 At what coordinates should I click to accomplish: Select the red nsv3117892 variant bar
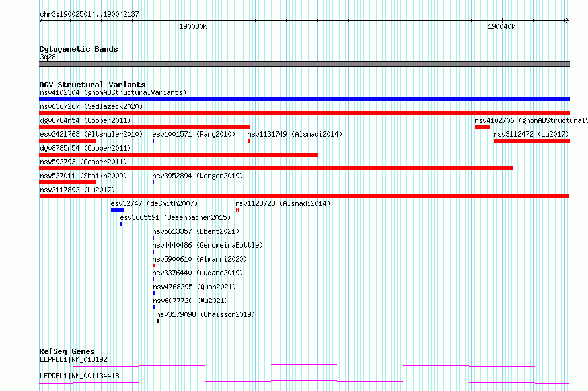click(304, 196)
